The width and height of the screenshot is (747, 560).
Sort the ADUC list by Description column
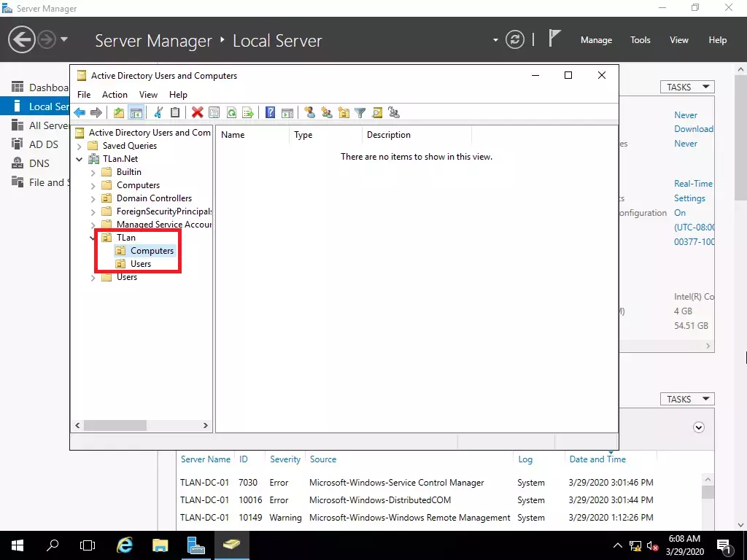point(417,135)
